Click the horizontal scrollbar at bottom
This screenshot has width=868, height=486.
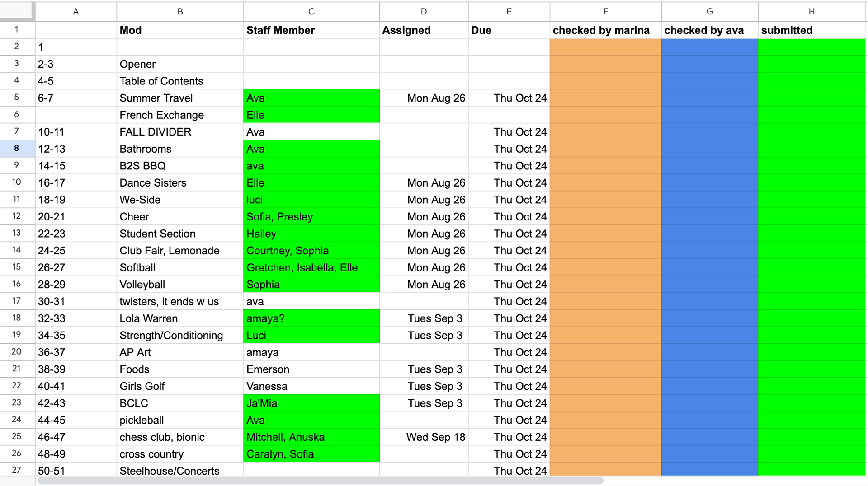[320, 481]
